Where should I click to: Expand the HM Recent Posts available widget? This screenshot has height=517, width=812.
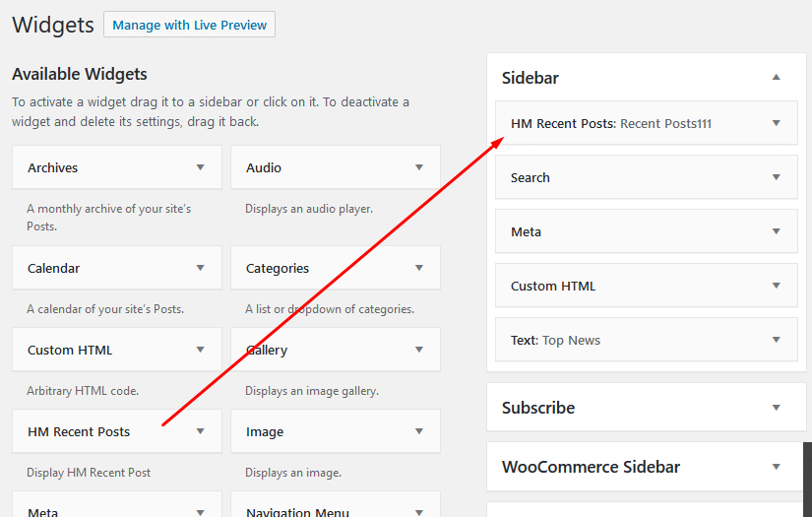201,431
